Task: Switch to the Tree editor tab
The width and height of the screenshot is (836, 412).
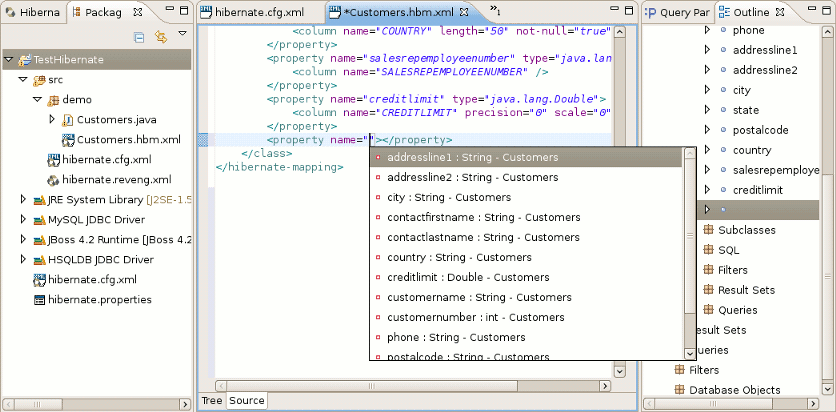Action: pos(211,400)
